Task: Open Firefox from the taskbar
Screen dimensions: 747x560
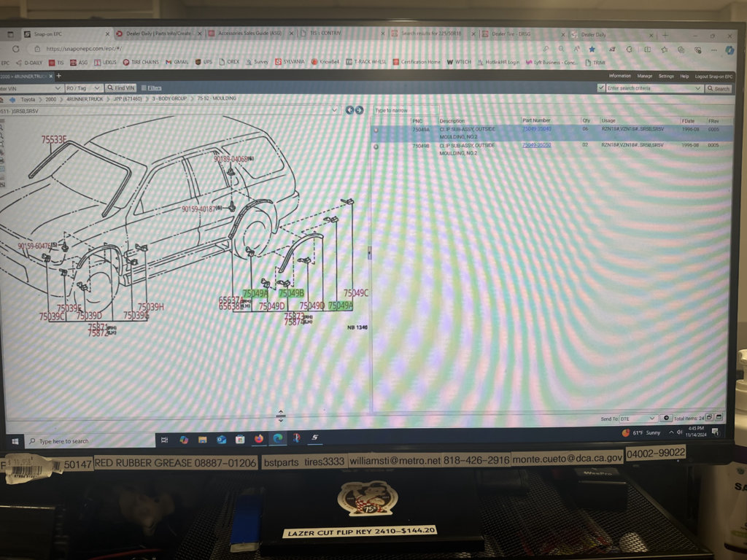Action: (x=259, y=438)
